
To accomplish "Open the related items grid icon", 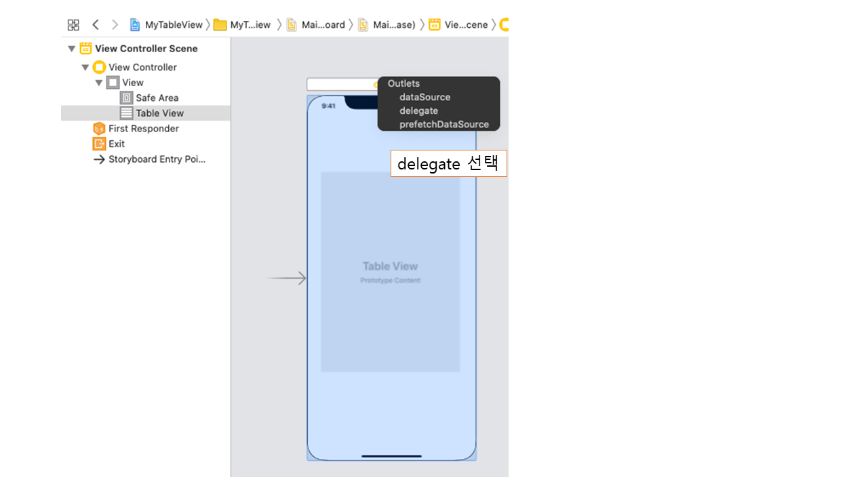I will pos(73,25).
